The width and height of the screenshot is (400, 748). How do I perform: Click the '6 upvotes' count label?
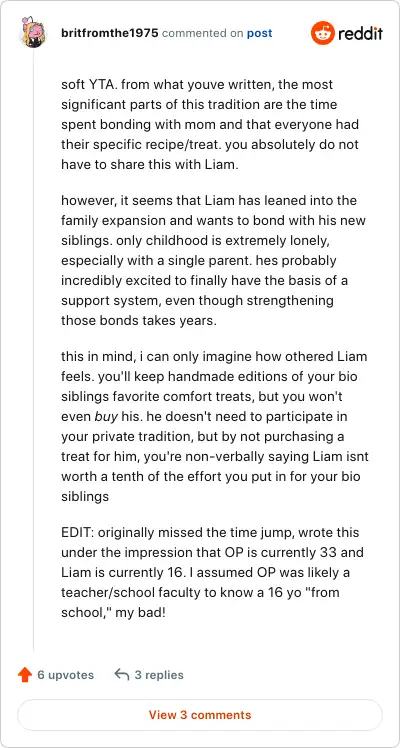pyautogui.click(x=65, y=675)
